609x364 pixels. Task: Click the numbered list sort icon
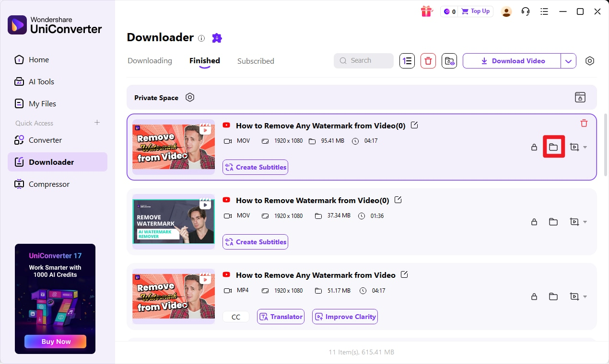(x=407, y=61)
